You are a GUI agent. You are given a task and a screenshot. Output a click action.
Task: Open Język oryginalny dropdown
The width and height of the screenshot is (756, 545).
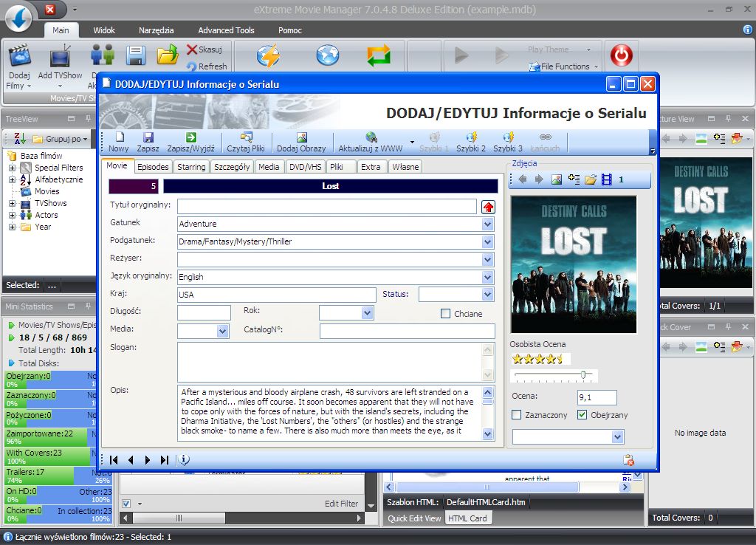point(487,278)
